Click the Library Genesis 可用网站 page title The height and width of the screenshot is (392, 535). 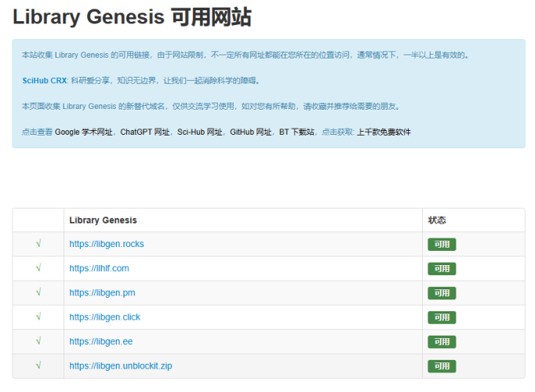(x=132, y=16)
